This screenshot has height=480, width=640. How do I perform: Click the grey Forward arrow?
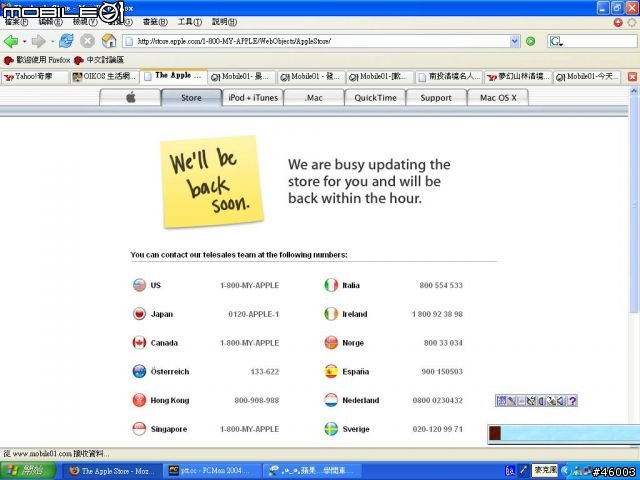(x=38, y=41)
